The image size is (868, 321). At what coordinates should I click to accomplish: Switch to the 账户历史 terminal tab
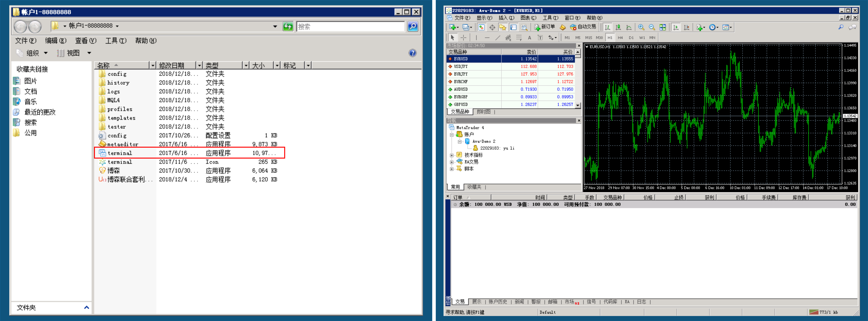click(x=497, y=302)
